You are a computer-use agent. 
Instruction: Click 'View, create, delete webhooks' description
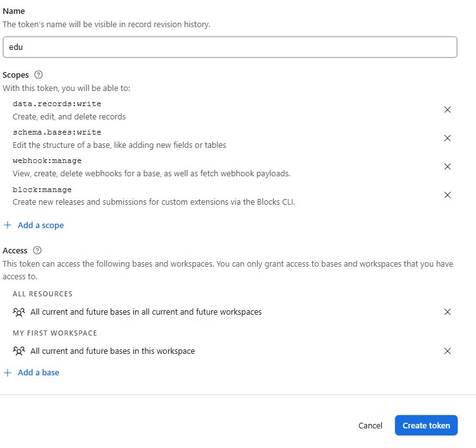point(152,174)
